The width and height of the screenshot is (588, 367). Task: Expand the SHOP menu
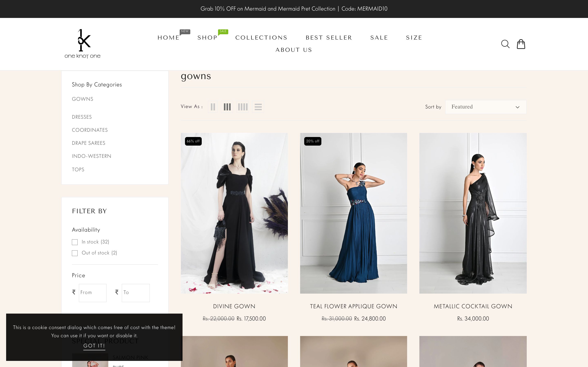click(x=207, y=38)
